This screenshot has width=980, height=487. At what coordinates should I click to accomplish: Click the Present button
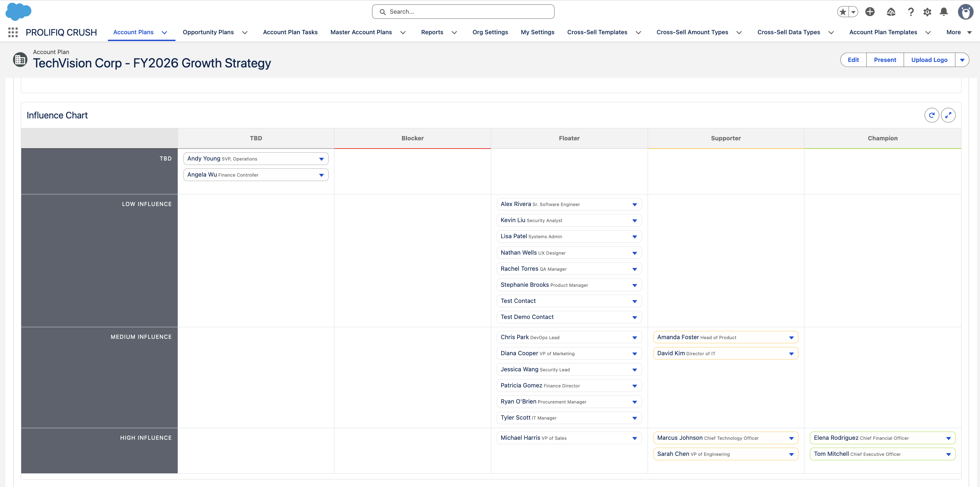(885, 60)
